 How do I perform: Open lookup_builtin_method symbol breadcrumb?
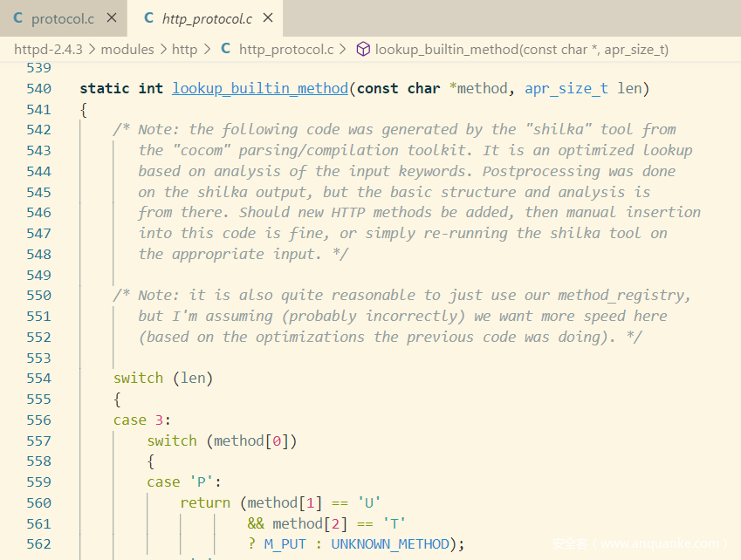pos(521,49)
